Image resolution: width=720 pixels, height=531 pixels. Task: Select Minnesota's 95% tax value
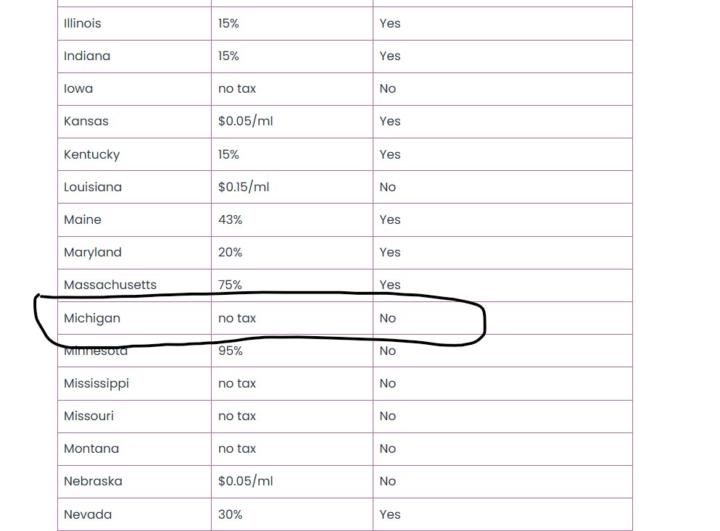pos(230,351)
